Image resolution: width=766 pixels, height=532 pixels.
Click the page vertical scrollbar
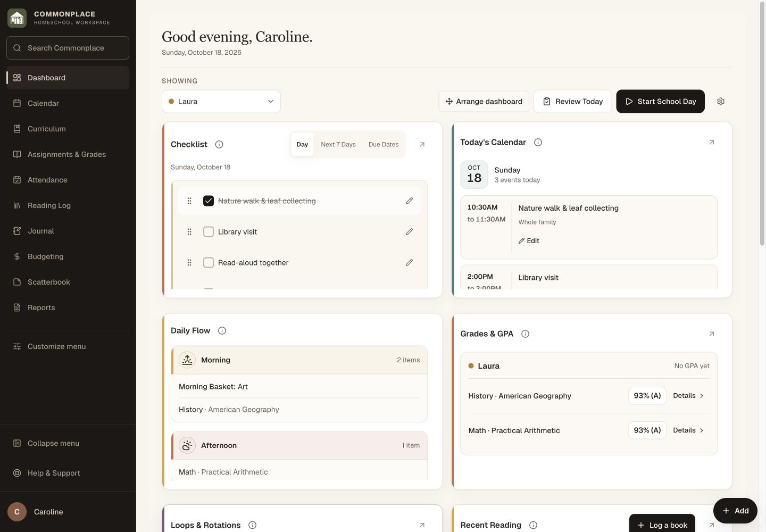pos(762,122)
